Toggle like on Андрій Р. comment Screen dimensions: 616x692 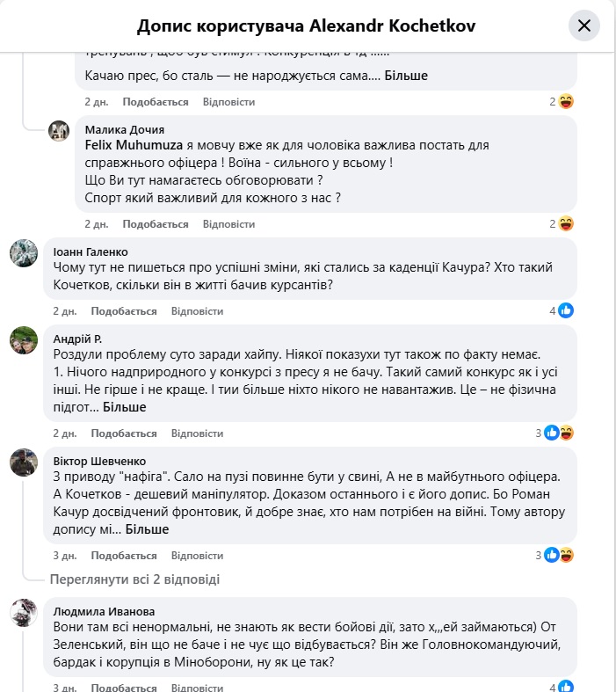[x=124, y=433]
